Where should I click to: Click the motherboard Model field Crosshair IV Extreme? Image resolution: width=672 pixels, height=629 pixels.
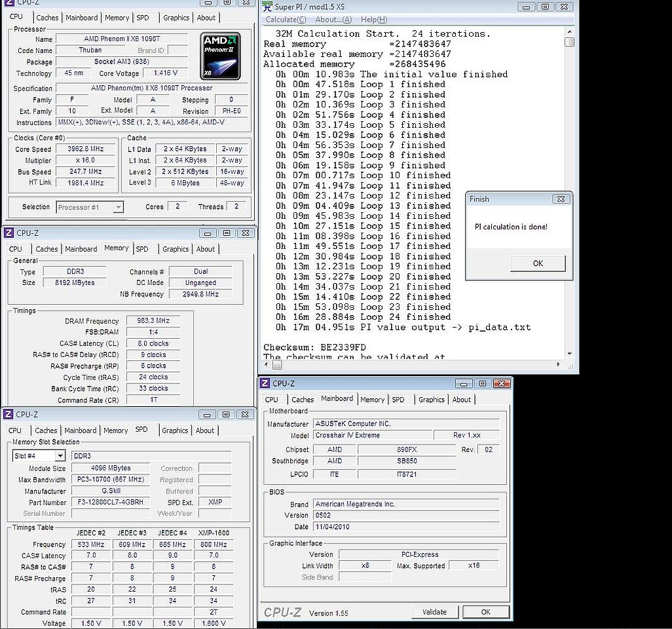[372, 435]
